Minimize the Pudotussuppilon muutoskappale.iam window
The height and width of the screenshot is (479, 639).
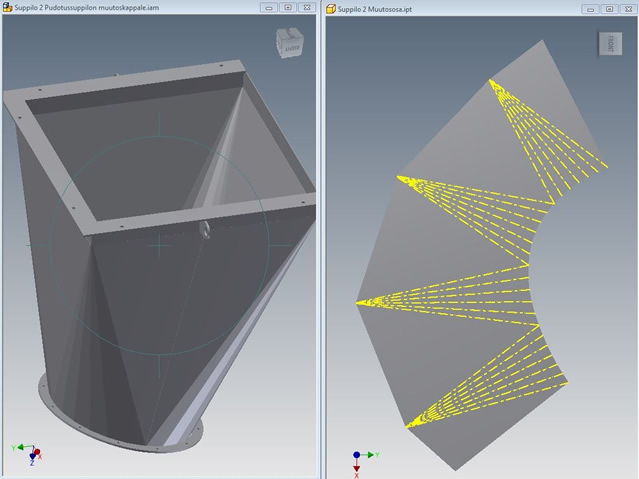(x=267, y=7)
